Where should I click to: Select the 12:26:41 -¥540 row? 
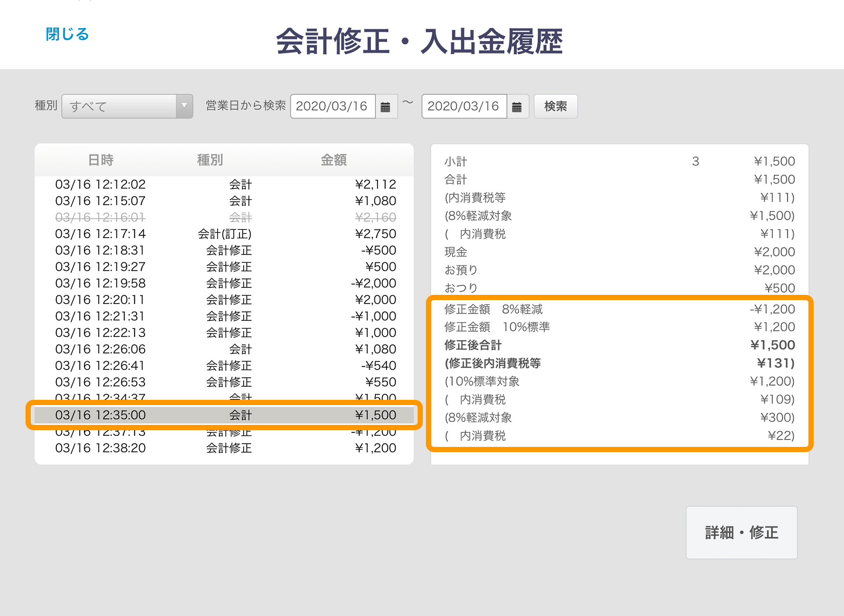pyautogui.click(x=224, y=366)
